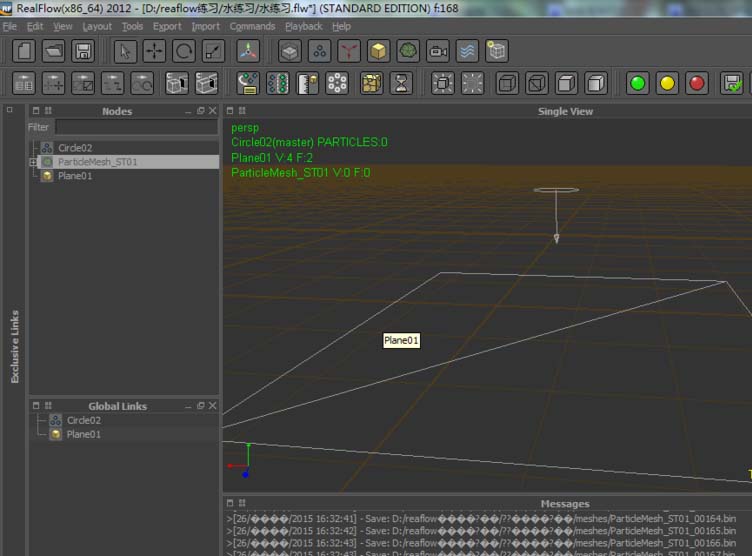
Task: Add a camera with the camera icon
Action: click(x=437, y=51)
